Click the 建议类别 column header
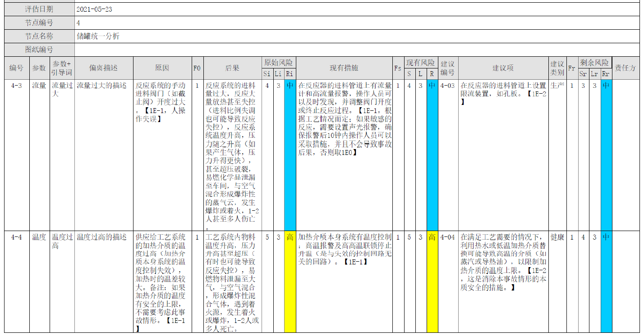 coord(557,68)
